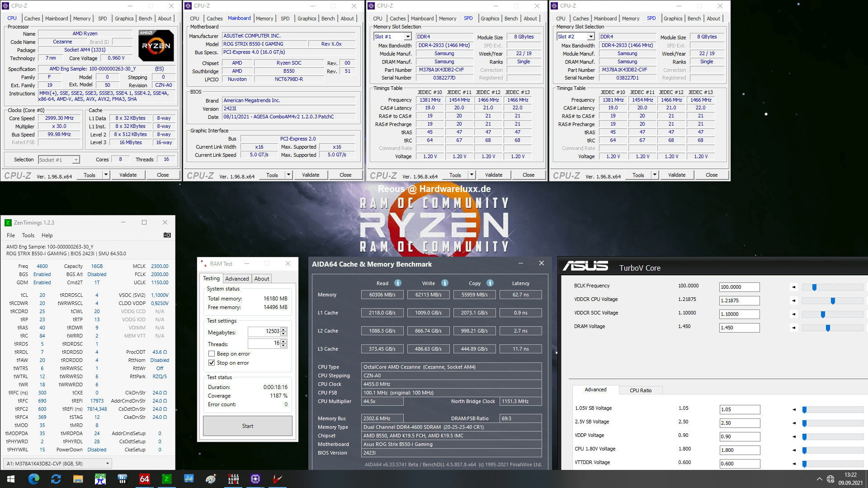The image size is (868, 488).
Task: Click the Write info icon in AIDA64
Action: click(445, 283)
